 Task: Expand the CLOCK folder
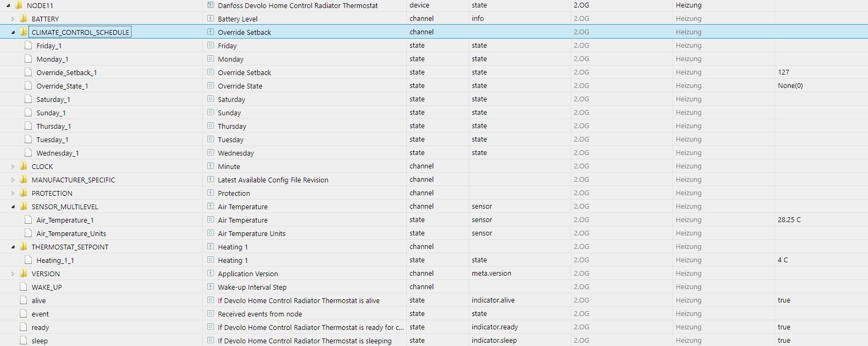[13, 166]
